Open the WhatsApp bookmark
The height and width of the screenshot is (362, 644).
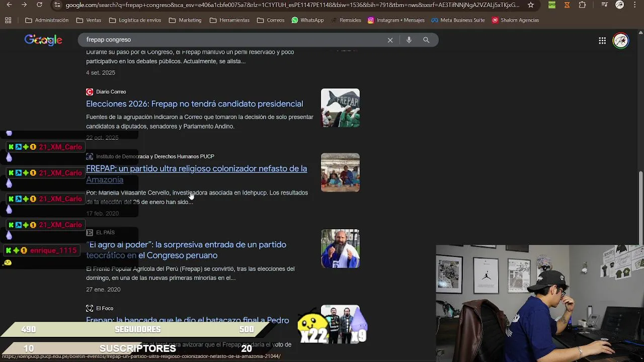click(x=307, y=20)
